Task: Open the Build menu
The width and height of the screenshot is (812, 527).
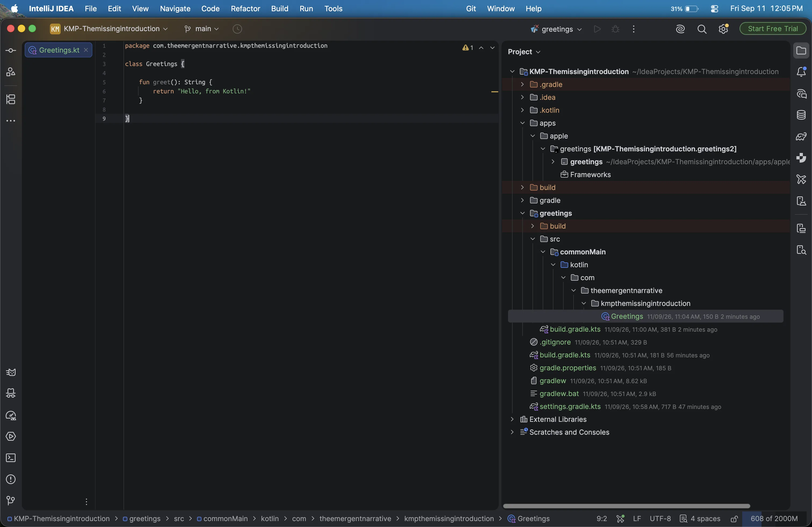Action: pyautogui.click(x=280, y=9)
